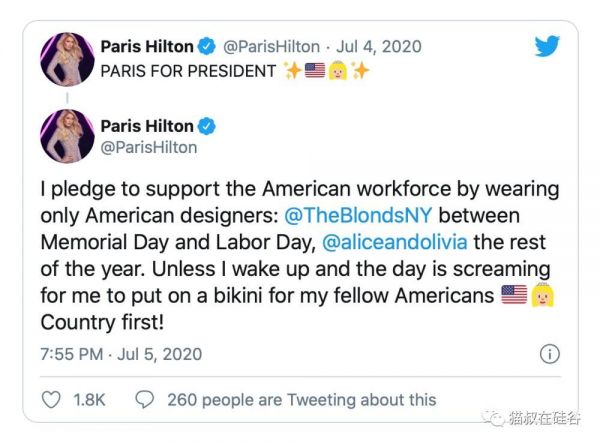
Task: Click the Twitter bird logo
Action: point(547,47)
